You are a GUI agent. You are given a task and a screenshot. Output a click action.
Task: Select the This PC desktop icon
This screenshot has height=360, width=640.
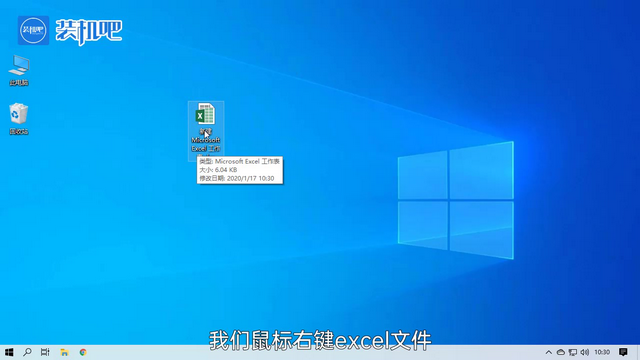(19, 70)
